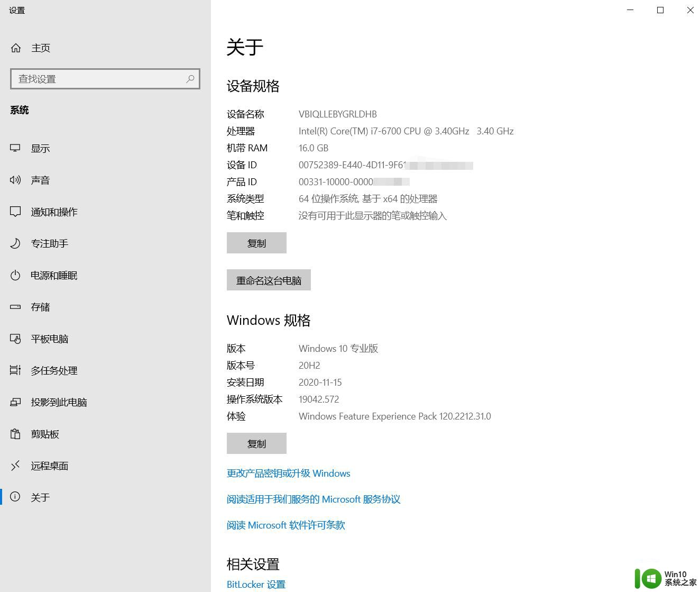Maximize the 设置 window
The width and height of the screenshot is (700, 592).
coord(660,10)
